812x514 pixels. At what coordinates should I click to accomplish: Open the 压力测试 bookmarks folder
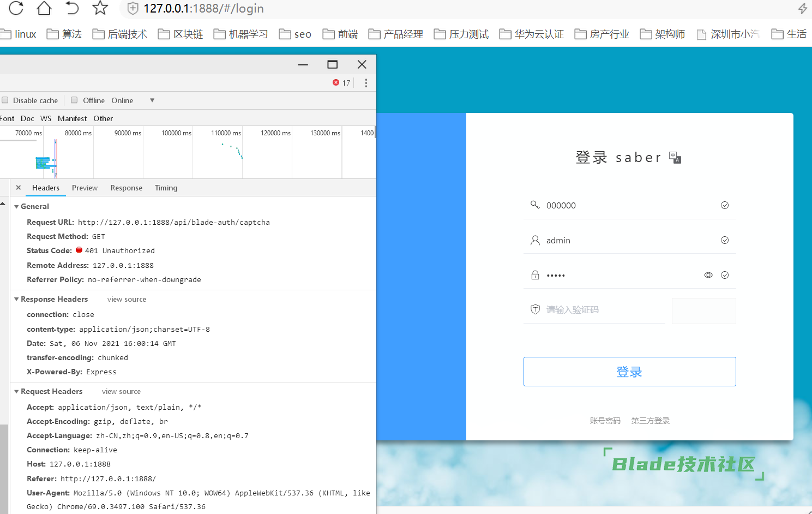(461, 34)
